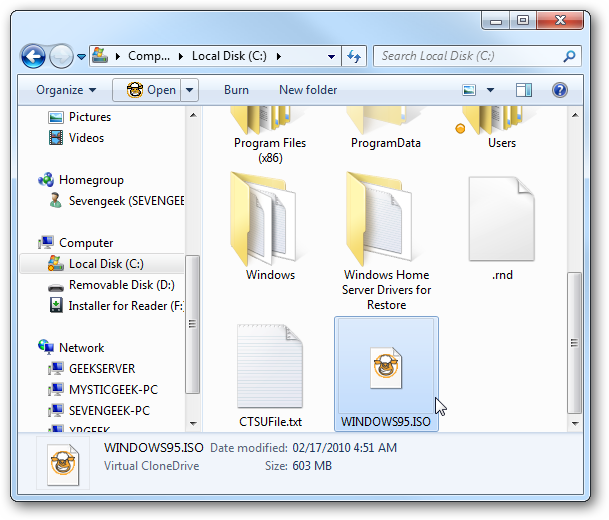Click the Date modified value in details pane
The height and width of the screenshot is (520, 609).
coord(345,448)
